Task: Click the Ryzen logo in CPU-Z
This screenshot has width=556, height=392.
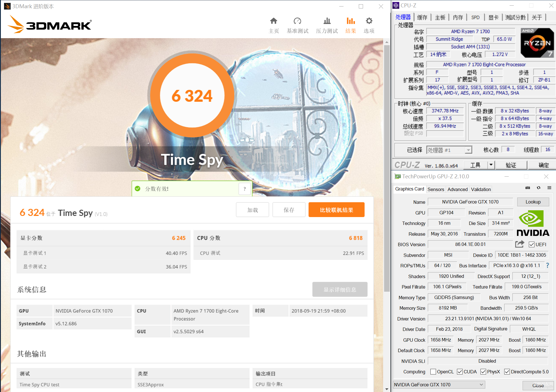Action: click(x=537, y=43)
